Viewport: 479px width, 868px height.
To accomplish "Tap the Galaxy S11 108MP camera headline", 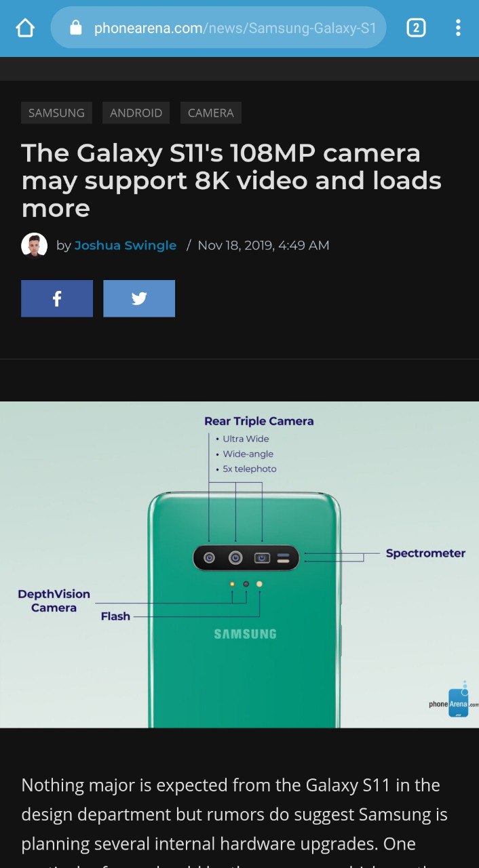I will pyautogui.click(x=231, y=180).
